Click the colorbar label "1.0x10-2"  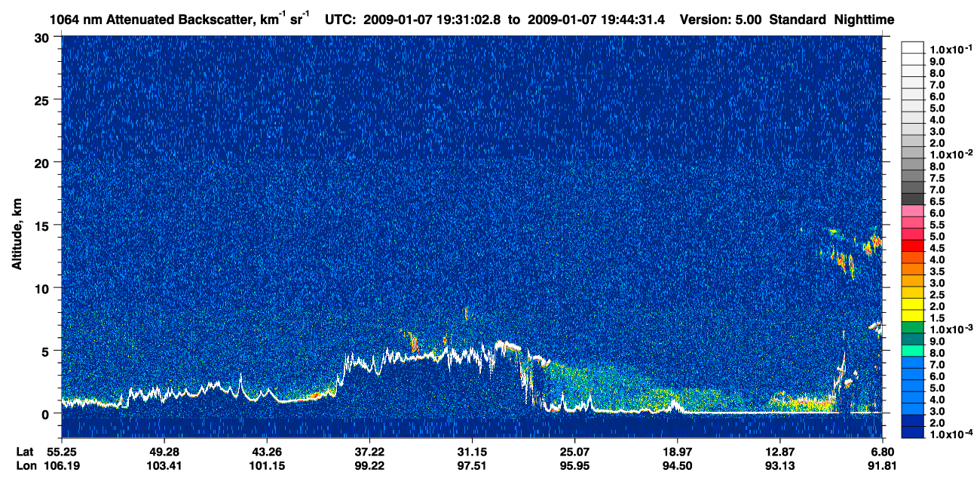point(950,154)
